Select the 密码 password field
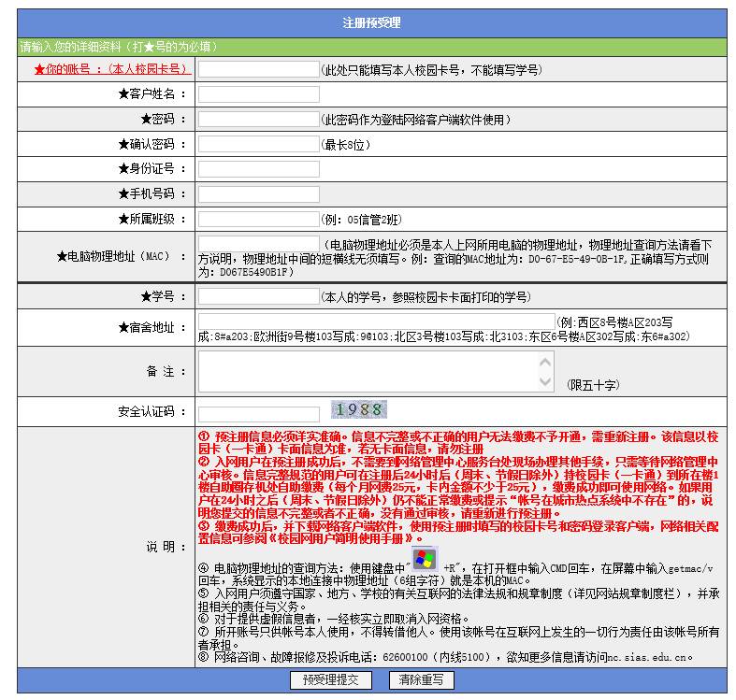 pyautogui.click(x=258, y=120)
